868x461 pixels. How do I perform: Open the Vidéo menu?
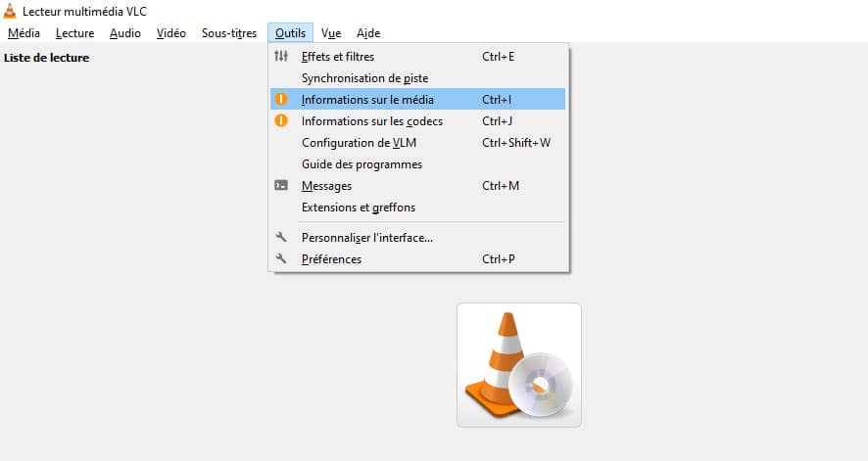pos(171,33)
